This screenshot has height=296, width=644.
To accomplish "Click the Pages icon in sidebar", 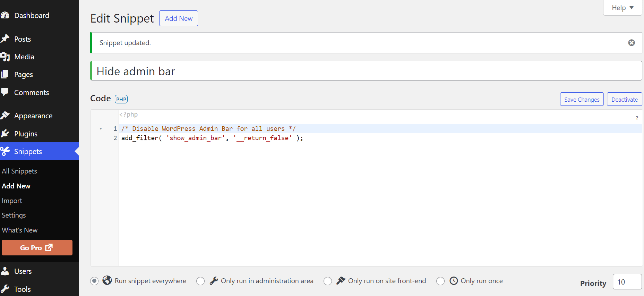I will pyautogui.click(x=5, y=74).
